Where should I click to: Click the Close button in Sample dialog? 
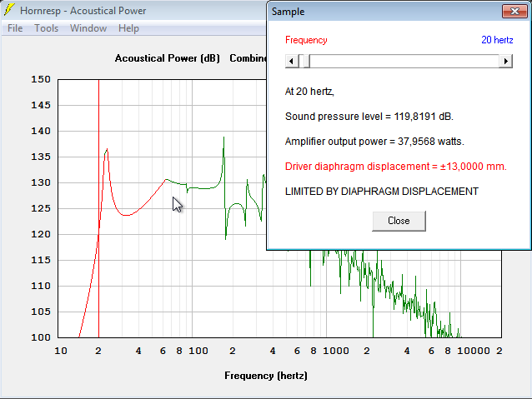399,221
